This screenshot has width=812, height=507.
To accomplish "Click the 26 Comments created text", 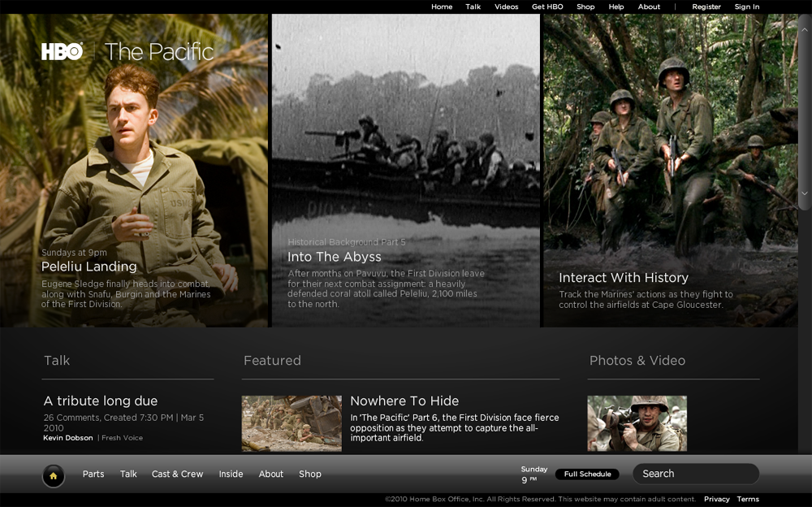I will pos(123,422).
